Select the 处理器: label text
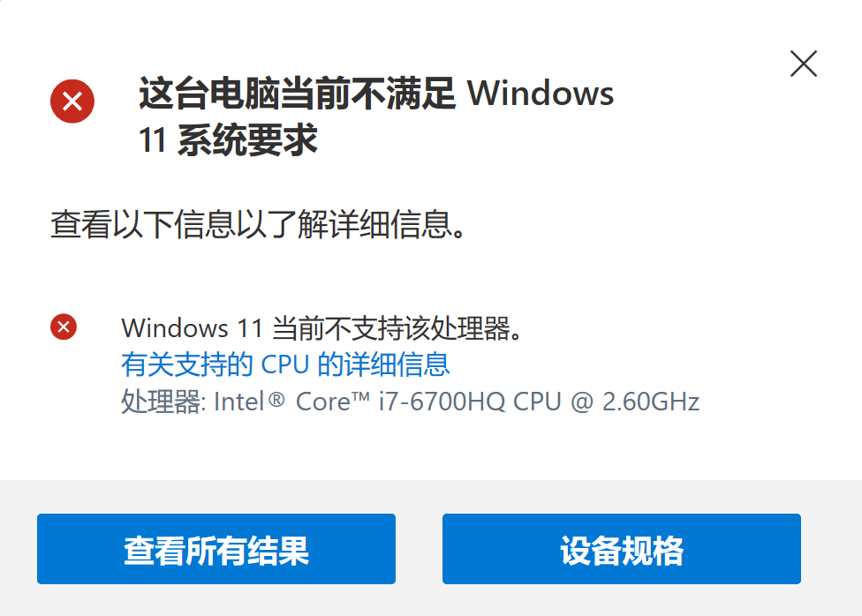 (x=163, y=402)
